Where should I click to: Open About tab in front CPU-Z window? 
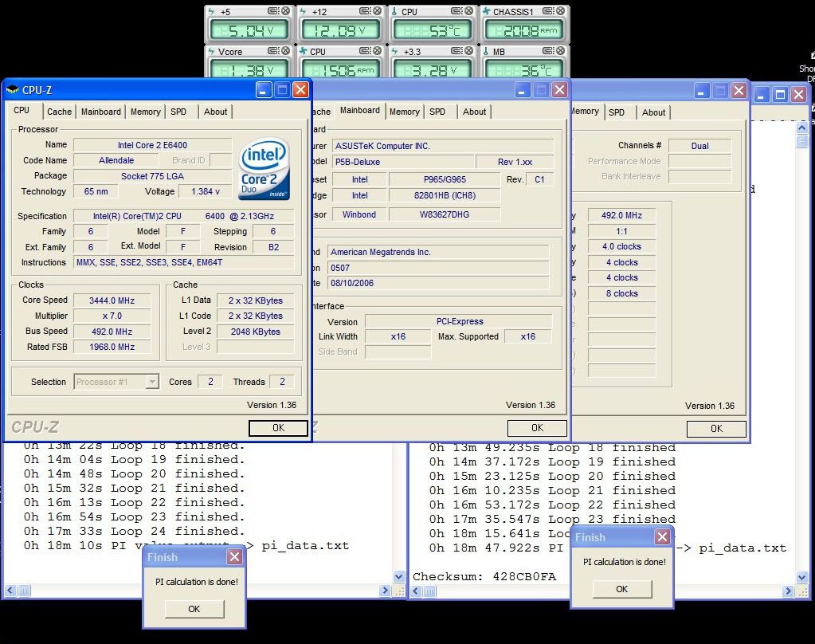tap(215, 112)
